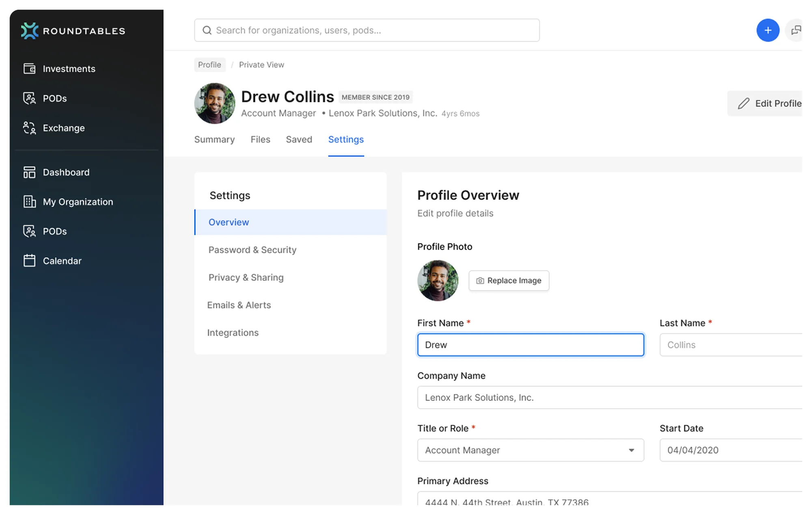Click the blue plus add button
Viewport: 812px width, 515px height.
768,30
